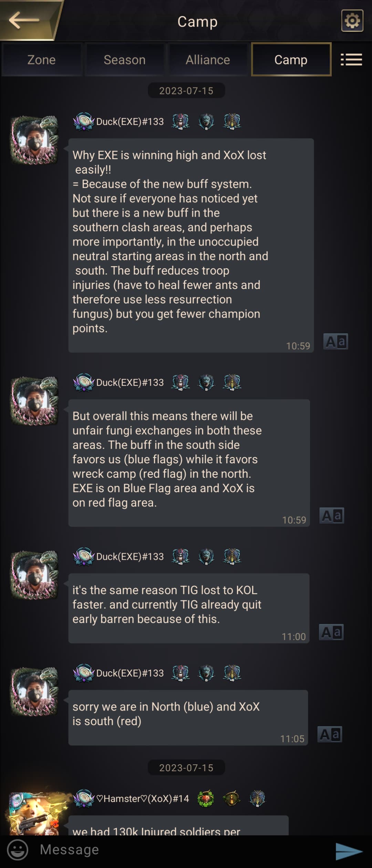The height and width of the screenshot is (868, 372).
Task: Switch to the Season tab
Action: point(125,60)
